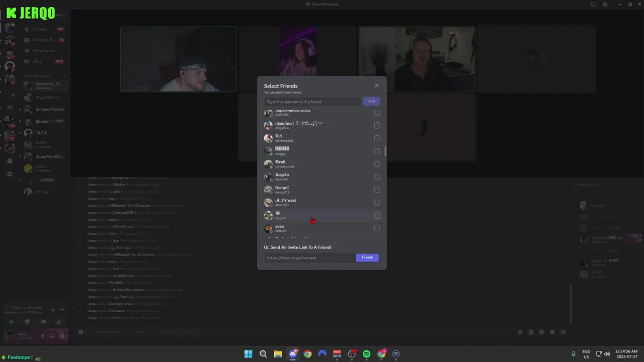644x362 pixels.
Task: Tick the checkbox for txz_kira
Action: click(x=377, y=216)
